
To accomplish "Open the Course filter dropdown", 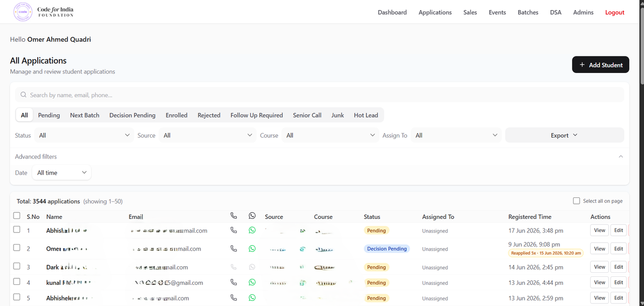I will click(x=331, y=135).
